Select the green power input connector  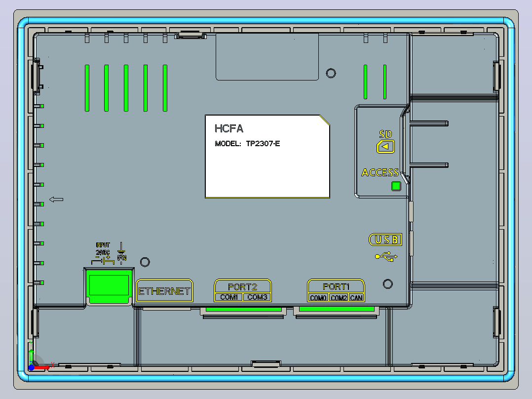click(x=109, y=285)
